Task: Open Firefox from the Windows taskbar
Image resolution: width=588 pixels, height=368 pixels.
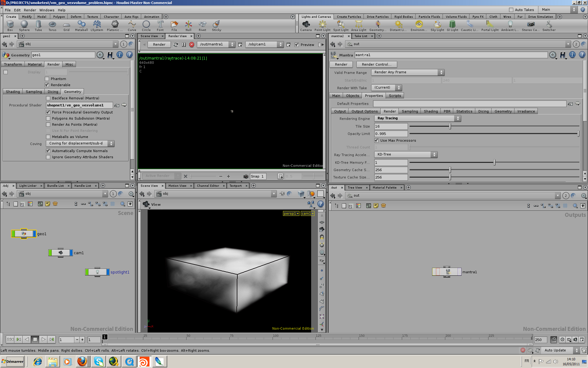Action: click(x=82, y=362)
